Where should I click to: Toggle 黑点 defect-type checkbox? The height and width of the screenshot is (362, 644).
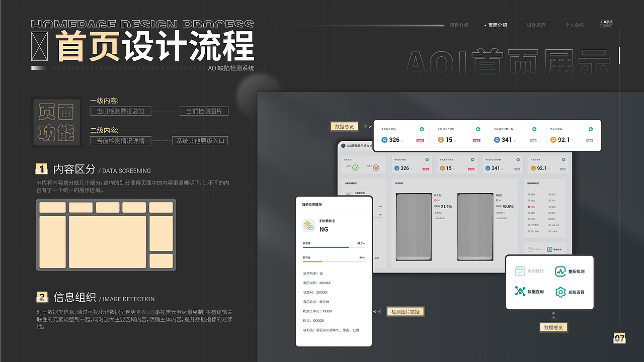(549, 213)
